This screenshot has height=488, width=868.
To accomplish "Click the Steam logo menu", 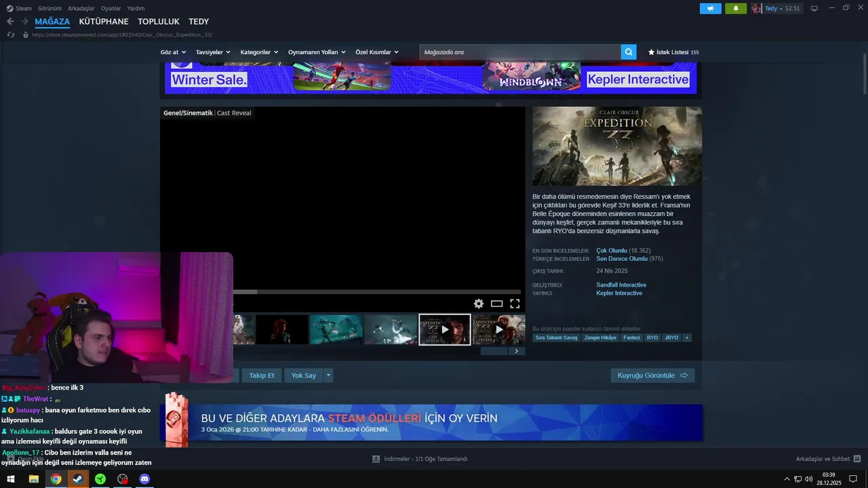I will pyautogui.click(x=9, y=8).
